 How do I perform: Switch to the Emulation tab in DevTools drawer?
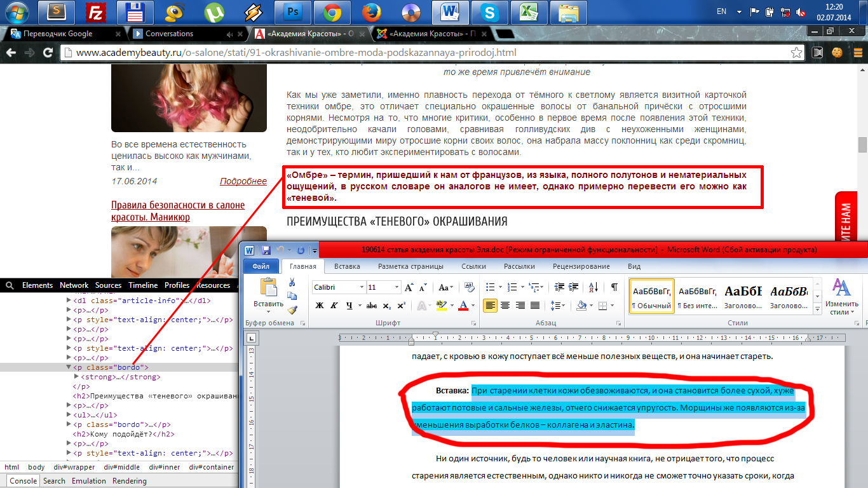88,481
